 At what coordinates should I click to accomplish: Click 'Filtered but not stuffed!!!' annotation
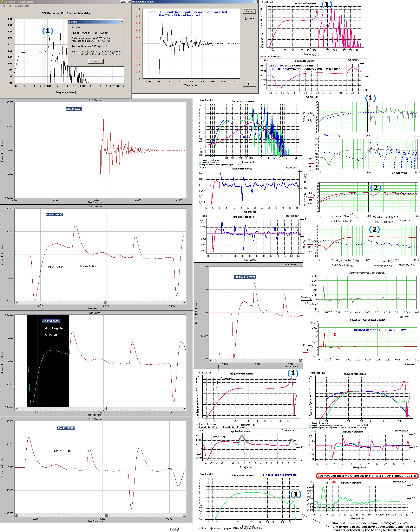pyautogui.click(x=280, y=475)
